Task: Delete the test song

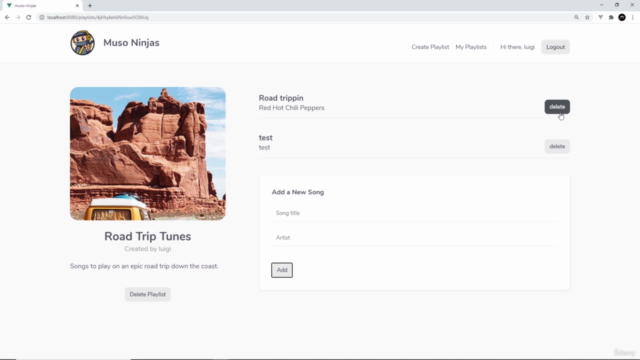Action: (x=557, y=146)
